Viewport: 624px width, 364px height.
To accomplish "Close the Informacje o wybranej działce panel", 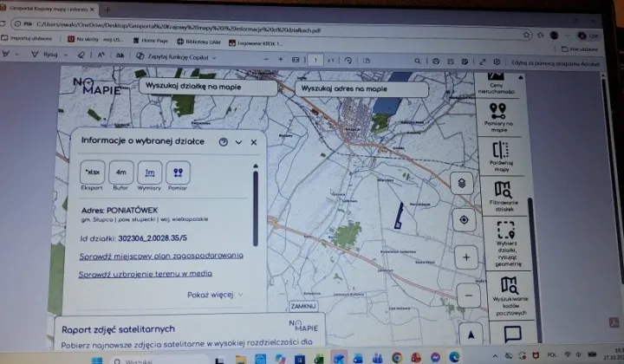I will pyautogui.click(x=254, y=142).
